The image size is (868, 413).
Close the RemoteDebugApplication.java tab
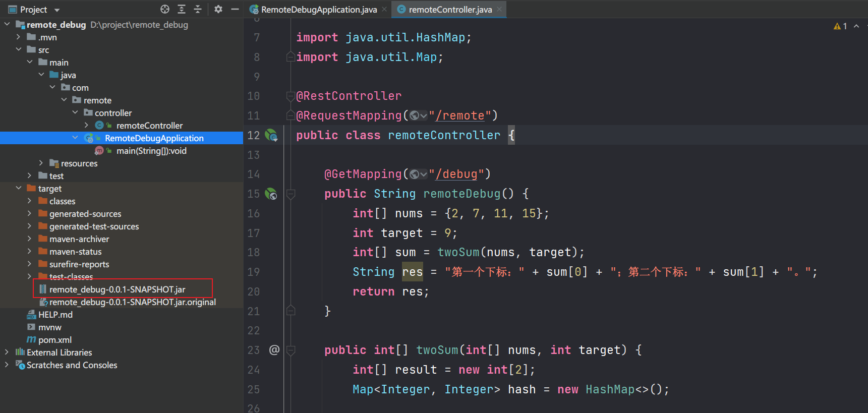point(384,9)
